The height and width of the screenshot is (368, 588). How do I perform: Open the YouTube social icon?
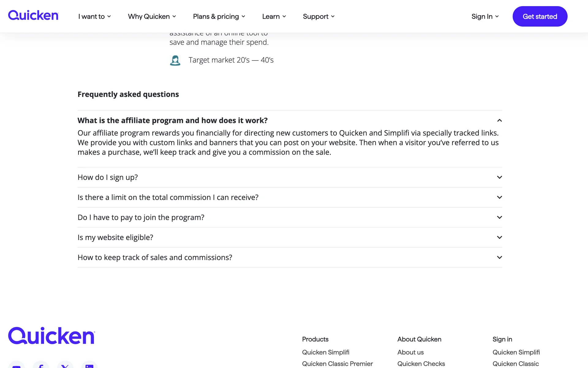17,366
